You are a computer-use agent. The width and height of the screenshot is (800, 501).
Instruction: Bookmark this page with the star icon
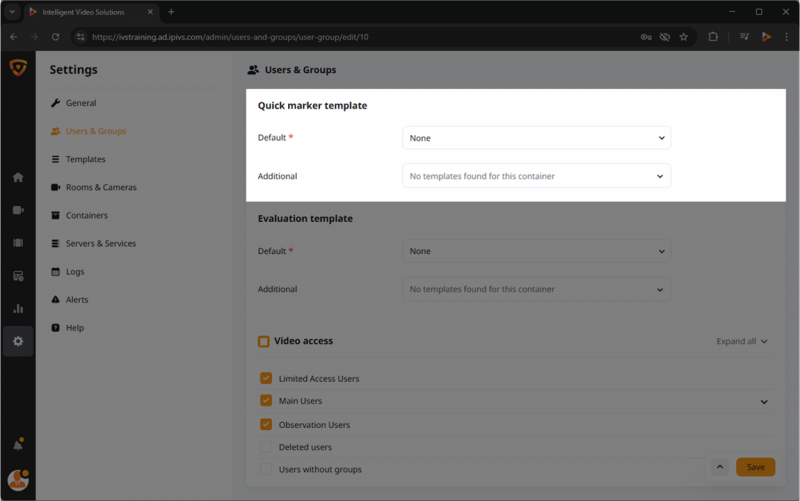[x=684, y=37]
